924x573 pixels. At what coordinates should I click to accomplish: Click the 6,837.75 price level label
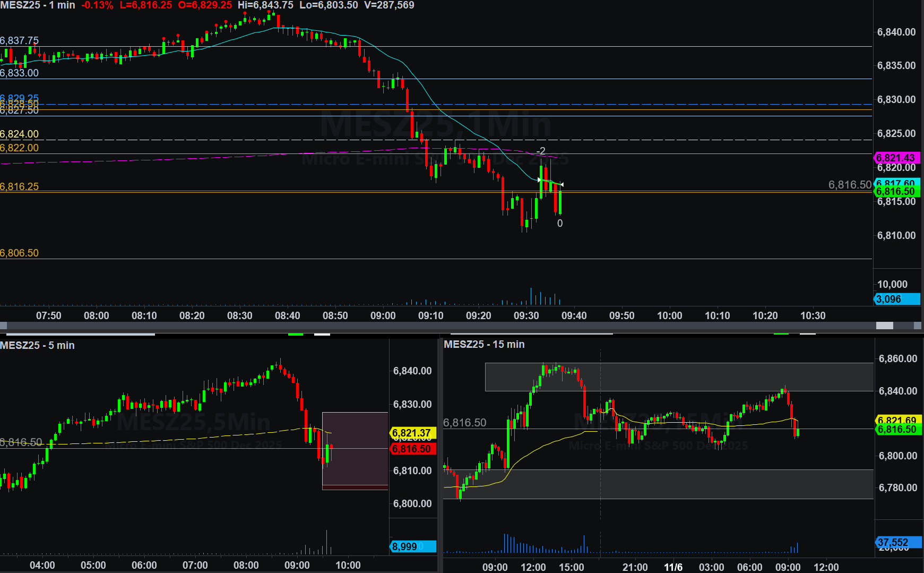coord(20,40)
